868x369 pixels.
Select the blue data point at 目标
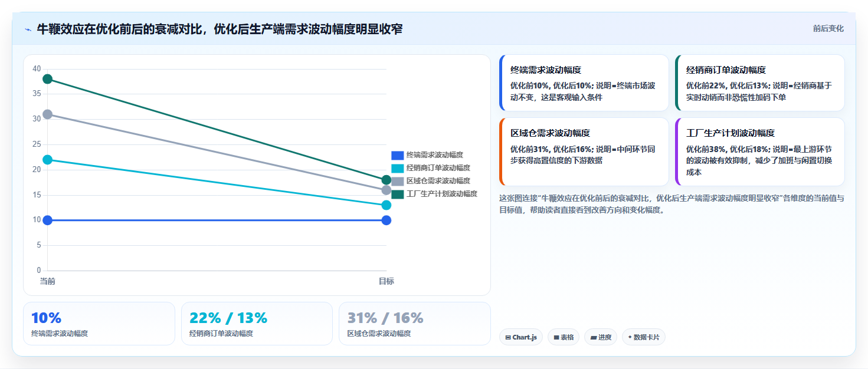386,220
